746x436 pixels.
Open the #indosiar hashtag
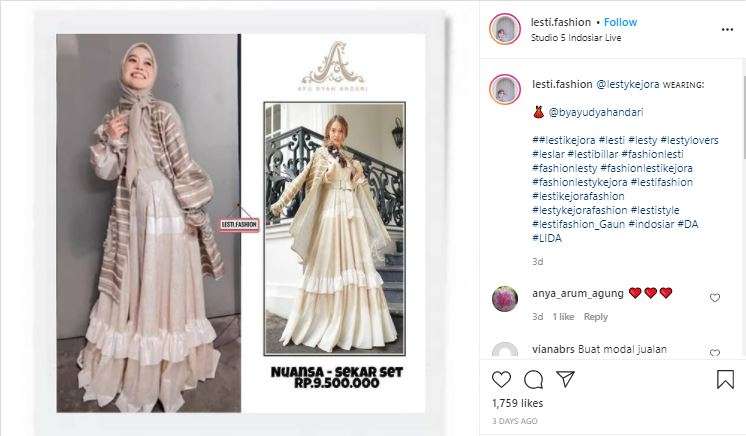[650, 224]
